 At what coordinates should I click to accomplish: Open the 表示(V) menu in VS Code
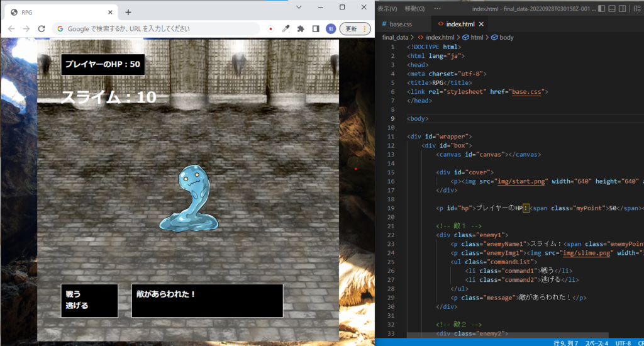pyautogui.click(x=387, y=9)
